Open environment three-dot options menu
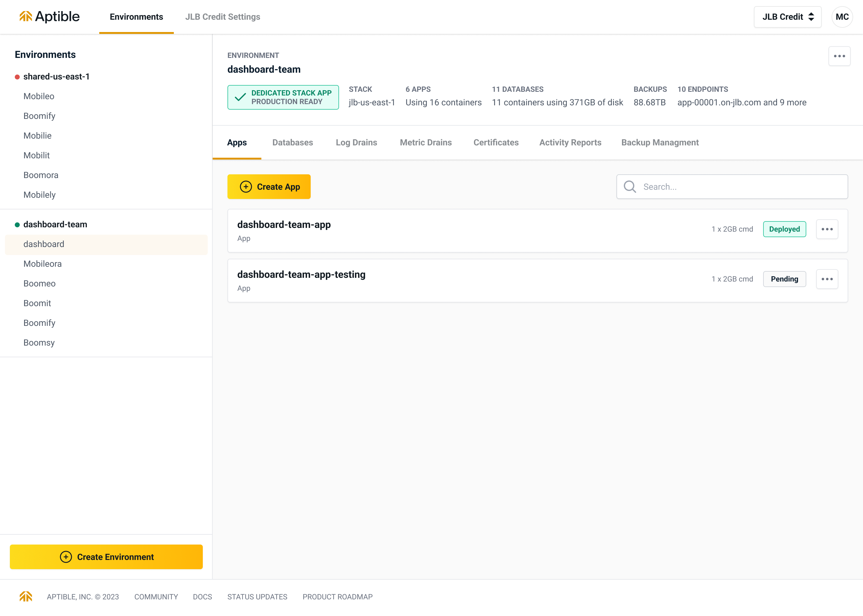Screen dimensions: 863x616 point(839,56)
